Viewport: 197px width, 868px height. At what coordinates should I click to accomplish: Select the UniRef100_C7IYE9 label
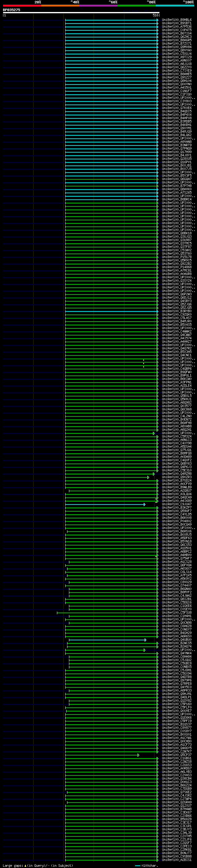point(177,71)
